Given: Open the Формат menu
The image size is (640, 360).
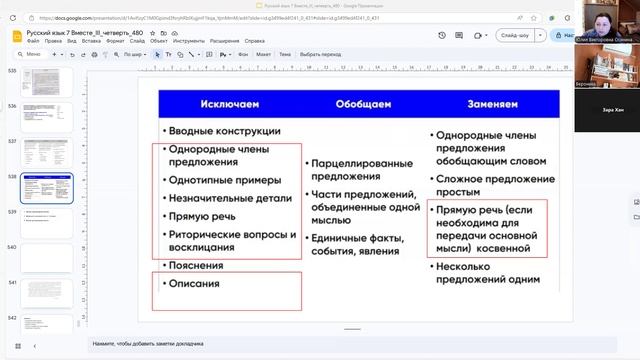Looking at the screenshot, I should [x=115, y=41].
